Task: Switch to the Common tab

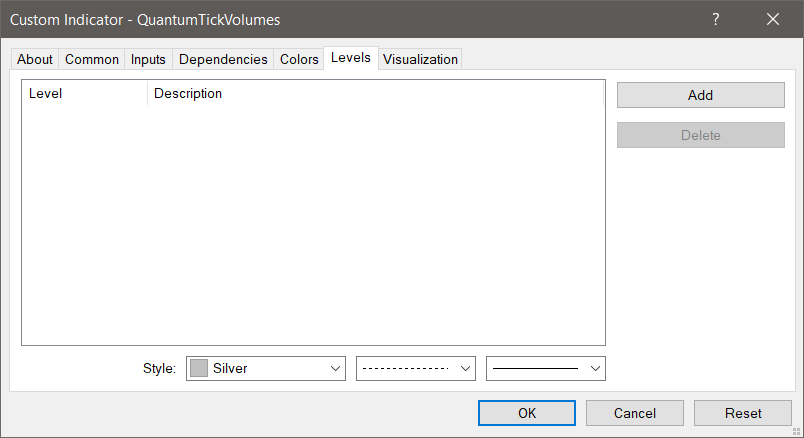Action: 92,59
